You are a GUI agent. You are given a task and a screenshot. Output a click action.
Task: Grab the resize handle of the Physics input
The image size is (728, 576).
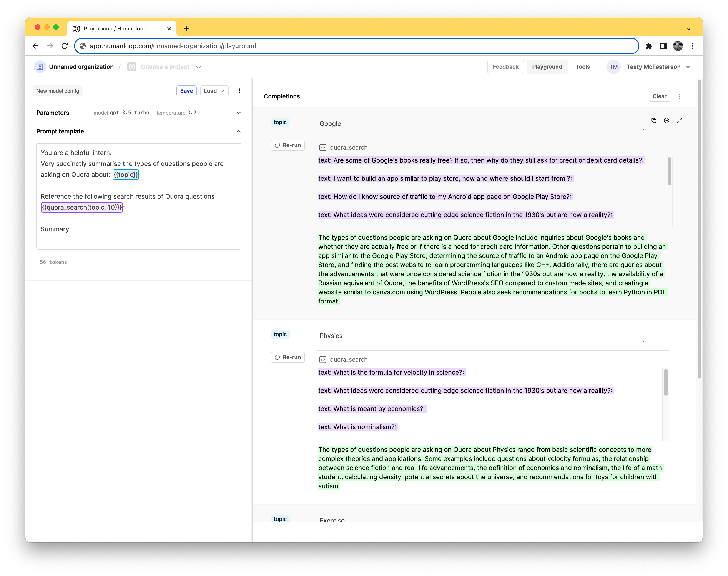pos(642,341)
